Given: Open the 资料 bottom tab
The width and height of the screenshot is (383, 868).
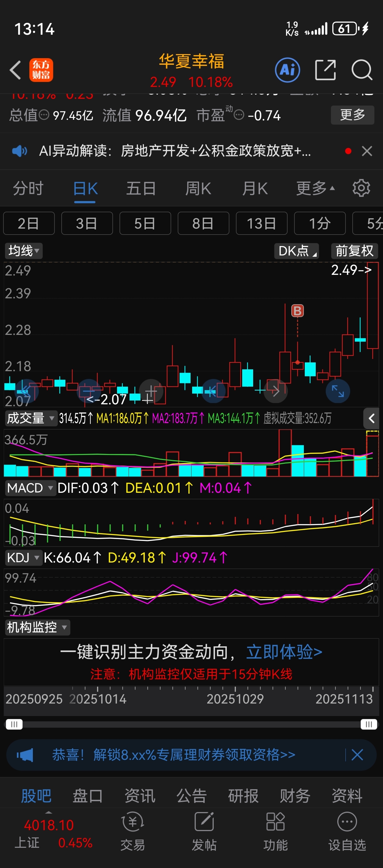Looking at the screenshot, I should point(347,796).
